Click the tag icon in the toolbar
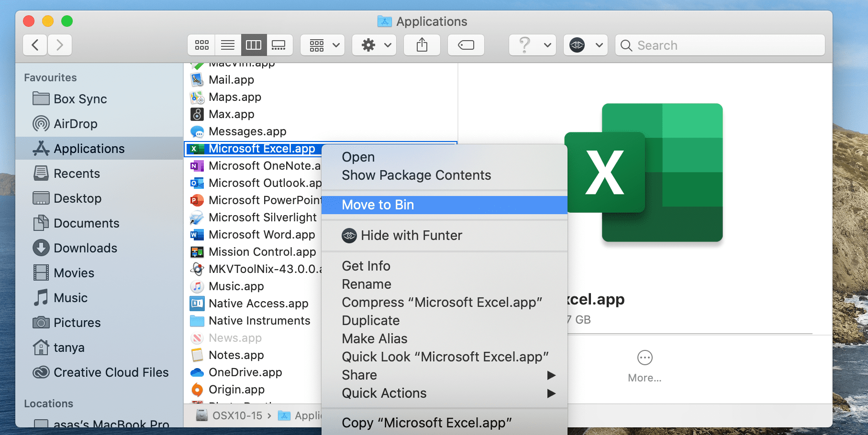Viewport: 868px width, 435px height. click(466, 44)
